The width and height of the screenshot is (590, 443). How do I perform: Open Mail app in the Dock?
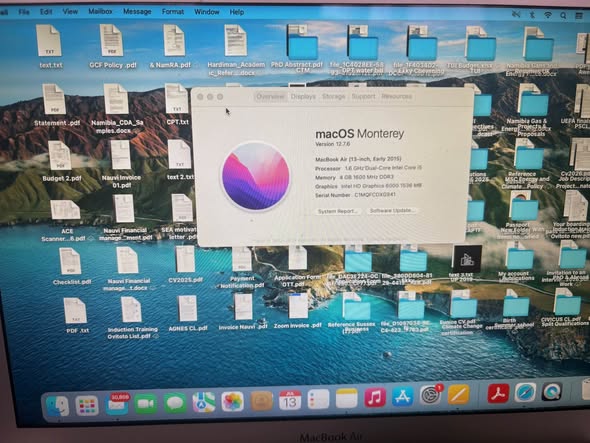click(117, 404)
